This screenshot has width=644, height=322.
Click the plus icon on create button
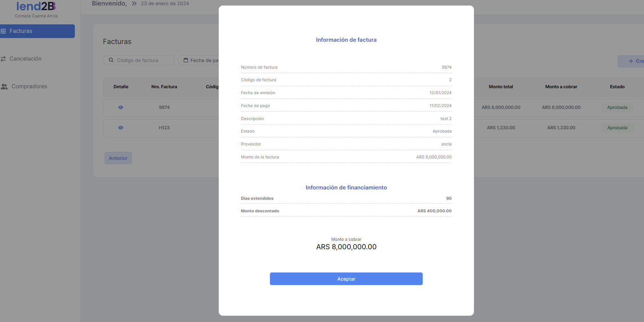[x=631, y=61]
